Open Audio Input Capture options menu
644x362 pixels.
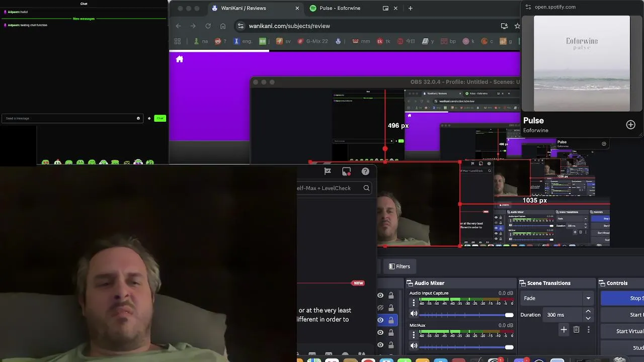(414, 303)
